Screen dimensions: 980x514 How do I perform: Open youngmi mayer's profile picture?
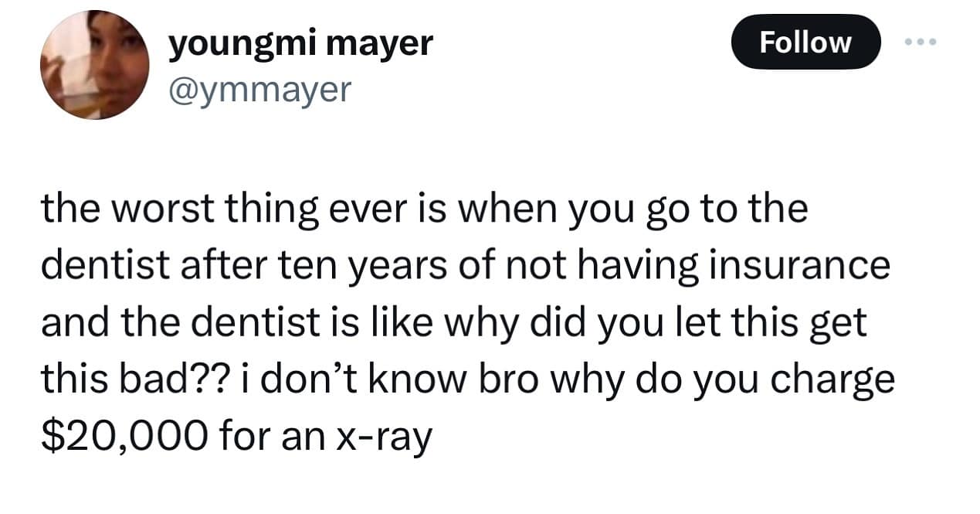94,65
